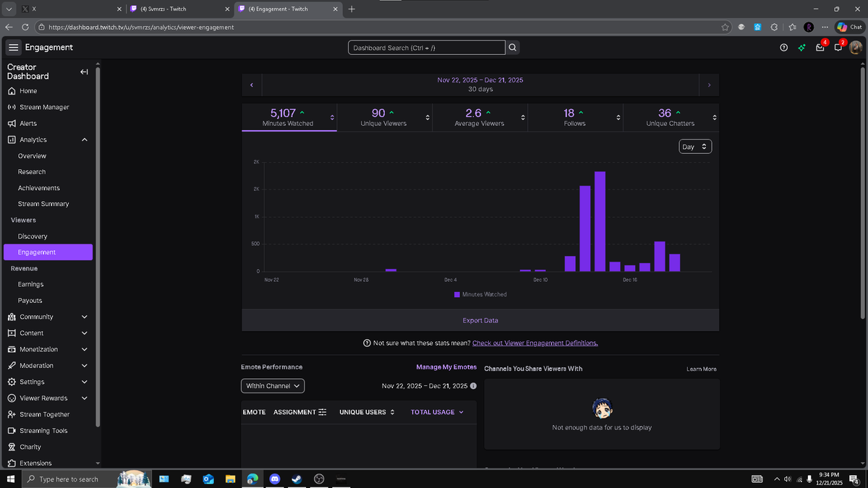Open browser settings three-dot menu
This screenshot has height=488, width=868.
pyautogui.click(x=825, y=27)
